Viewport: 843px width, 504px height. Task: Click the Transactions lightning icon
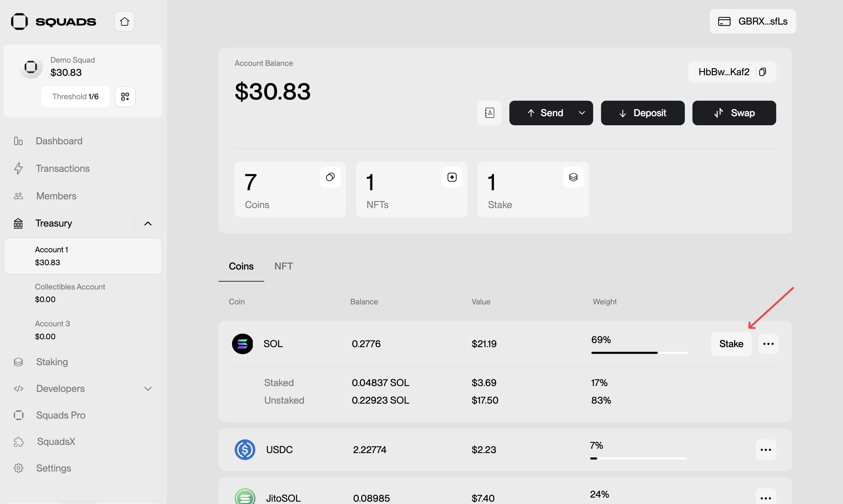click(x=18, y=168)
